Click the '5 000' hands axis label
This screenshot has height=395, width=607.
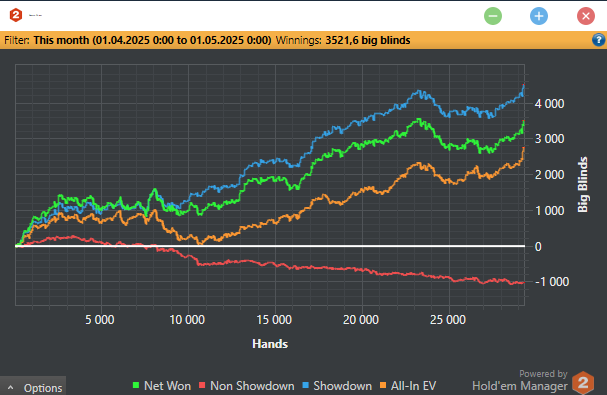click(x=100, y=320)
